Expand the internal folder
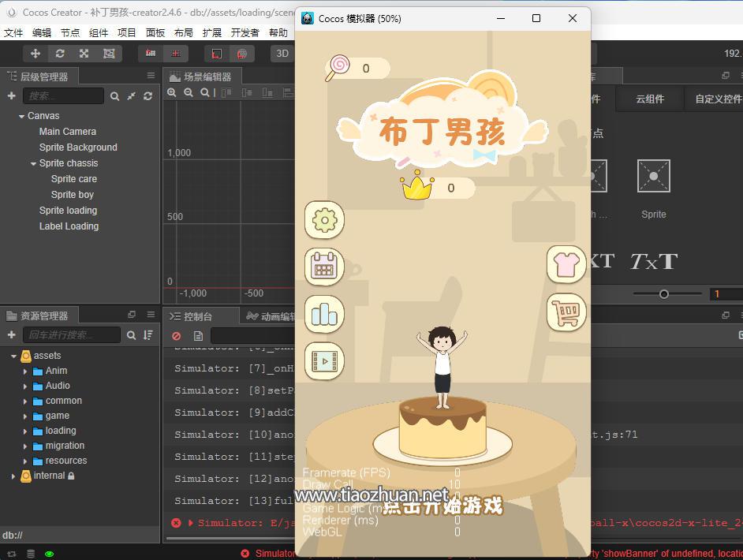Viewport: 743px width, 560px height. pyautogui.click(x=13, y=476)
